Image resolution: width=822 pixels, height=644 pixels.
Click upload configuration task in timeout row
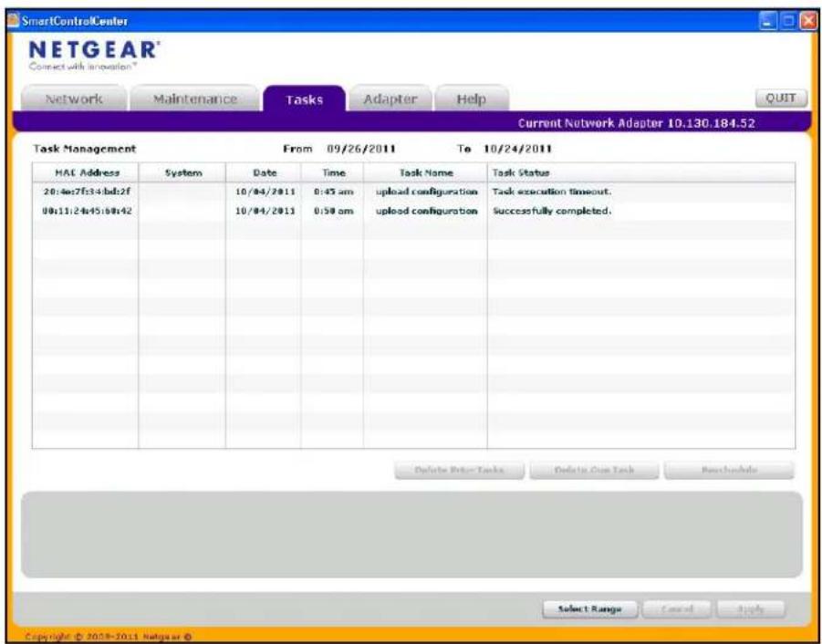[426, 192]
